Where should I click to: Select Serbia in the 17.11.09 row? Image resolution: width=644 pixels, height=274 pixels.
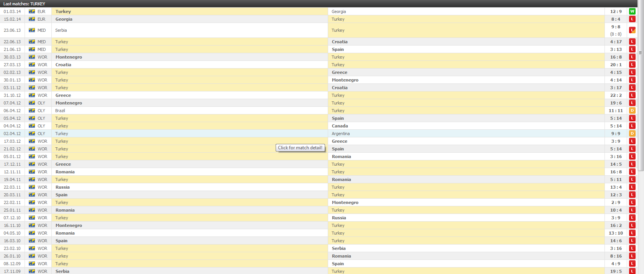pos(62,271)
